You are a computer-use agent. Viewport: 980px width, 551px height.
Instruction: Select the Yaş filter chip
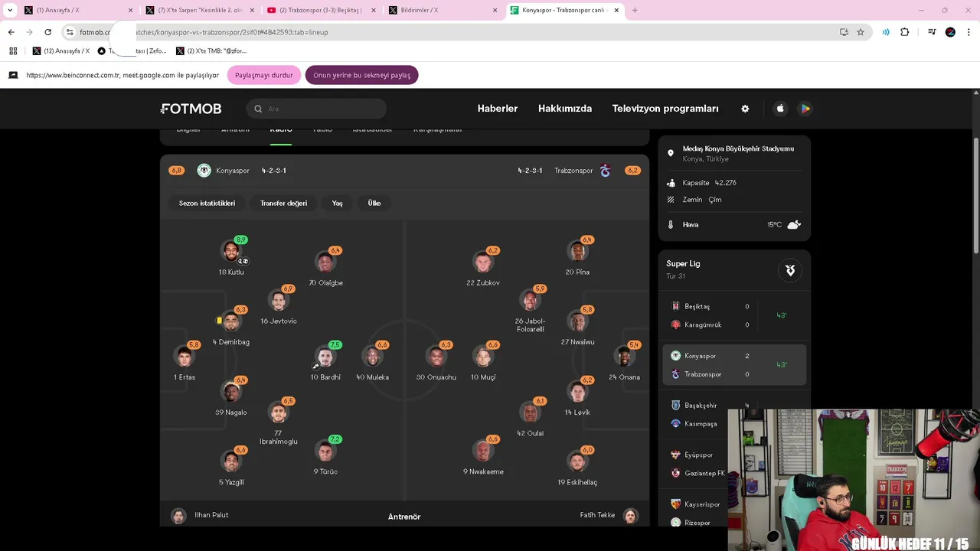click(x=337, y=203)
